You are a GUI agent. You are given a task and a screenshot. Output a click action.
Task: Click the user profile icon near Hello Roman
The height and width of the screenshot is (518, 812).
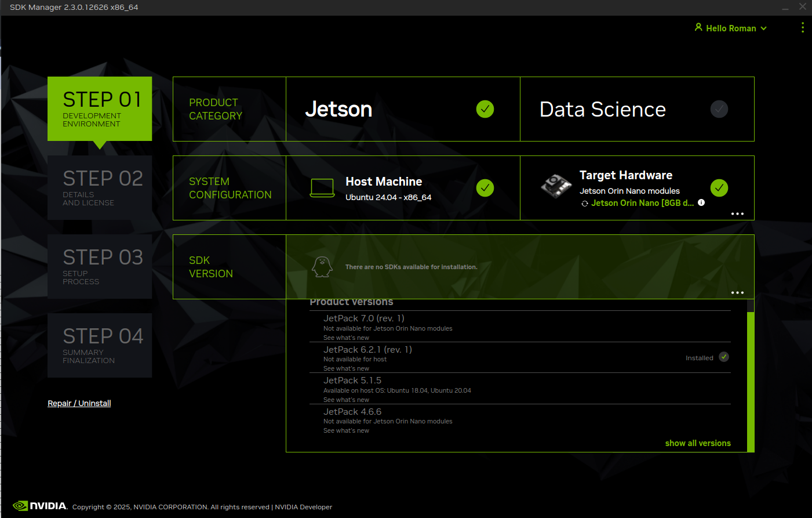coord(698,27)
